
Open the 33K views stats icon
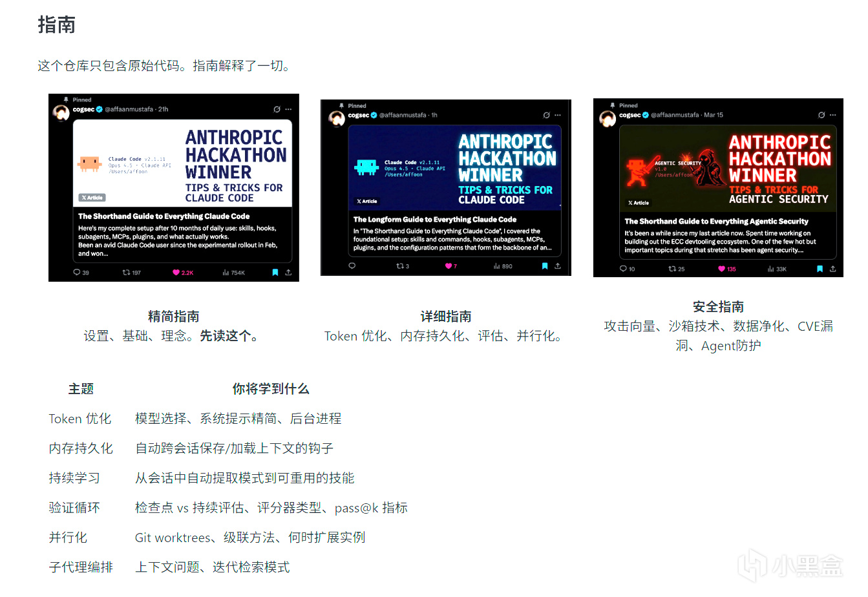[x=770, y=269]
